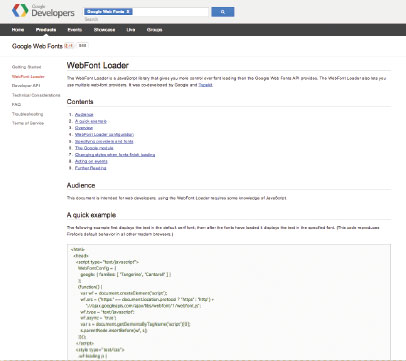
Task: Click the ajax.googleapis.com URL code line
Action: [143, 305]
